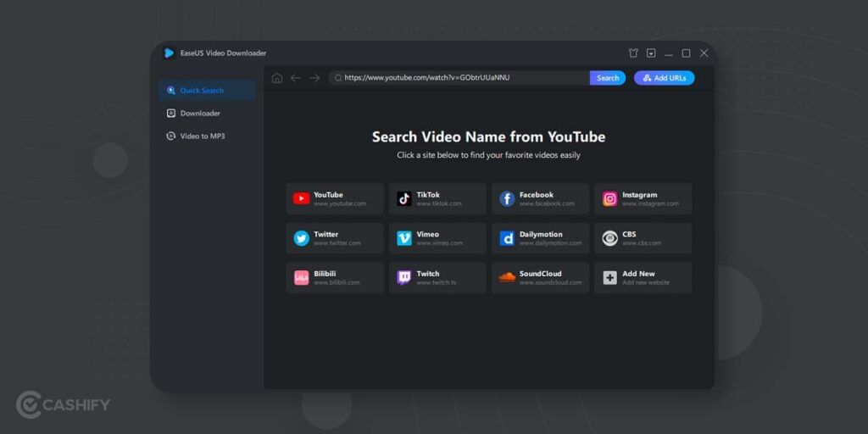Open the Twitter site tile

tap(334, 238)
